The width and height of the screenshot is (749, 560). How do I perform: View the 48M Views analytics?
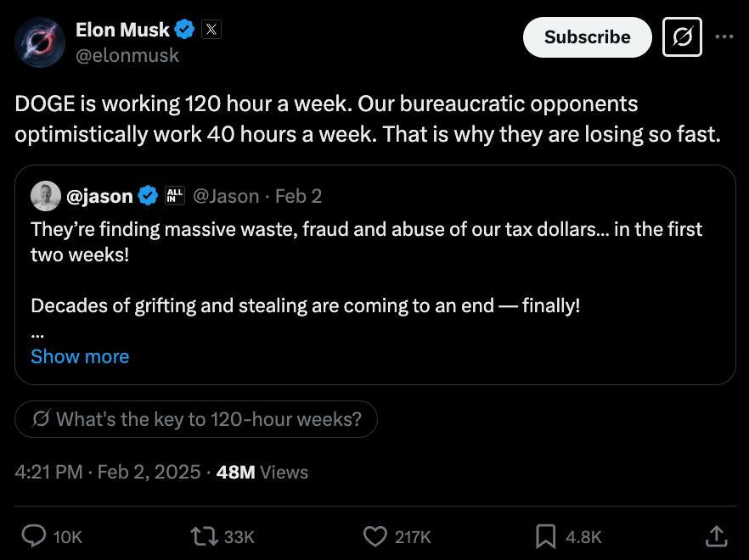click(x=262, y=472)
